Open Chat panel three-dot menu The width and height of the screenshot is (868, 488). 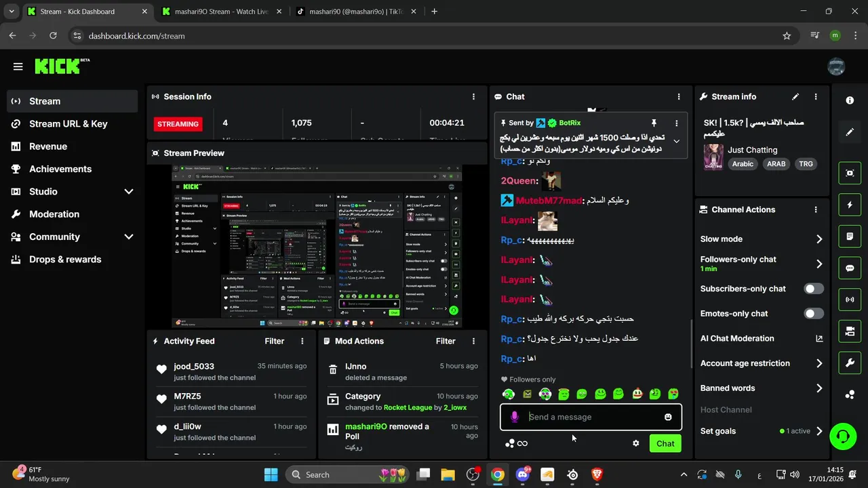(679, 97)
